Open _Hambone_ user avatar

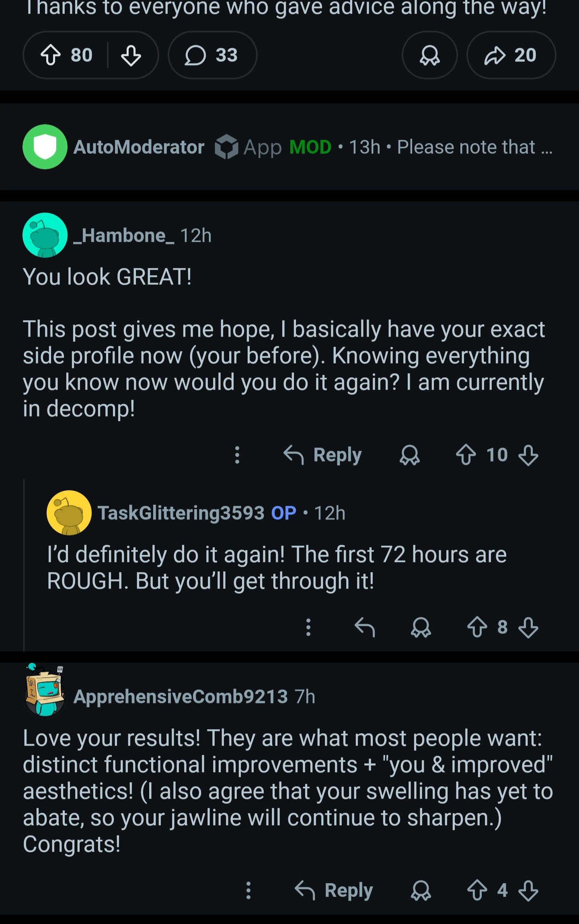tap(45, 235)
